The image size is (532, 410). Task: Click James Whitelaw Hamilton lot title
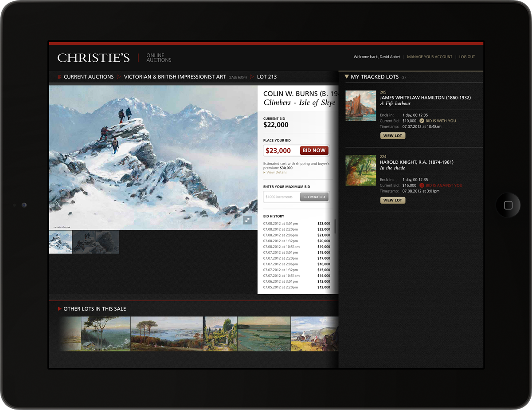click(425, 98)
